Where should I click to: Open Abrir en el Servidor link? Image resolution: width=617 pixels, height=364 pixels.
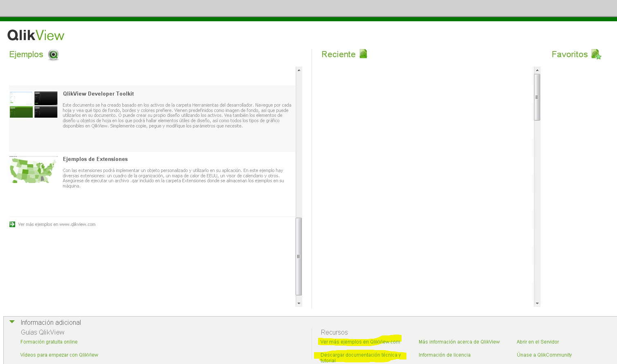click(538, 342)
